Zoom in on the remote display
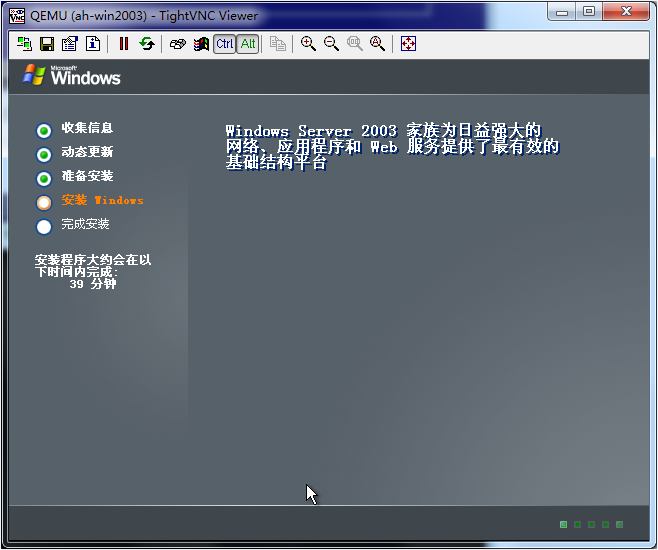 [308, 44]
